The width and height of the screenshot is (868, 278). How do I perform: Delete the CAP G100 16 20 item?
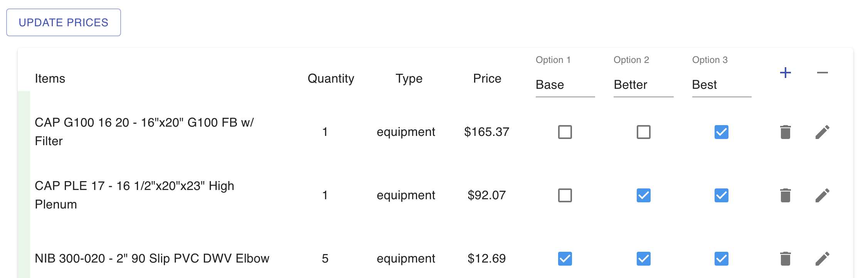click(x=785, y=132)
